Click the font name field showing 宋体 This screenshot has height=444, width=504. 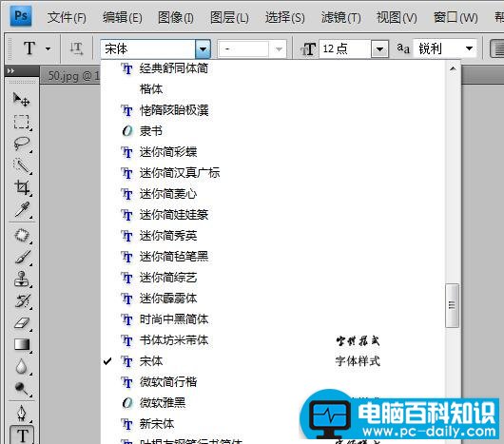tap(147, 49)
